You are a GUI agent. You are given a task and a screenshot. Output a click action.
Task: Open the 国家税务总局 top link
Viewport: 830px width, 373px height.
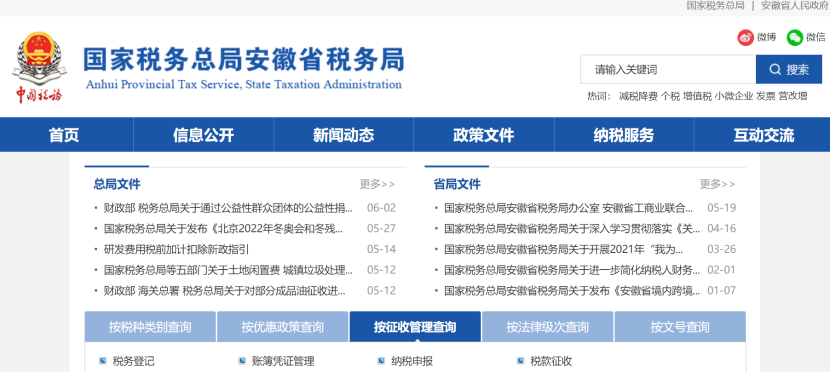[x=715, y=6]
